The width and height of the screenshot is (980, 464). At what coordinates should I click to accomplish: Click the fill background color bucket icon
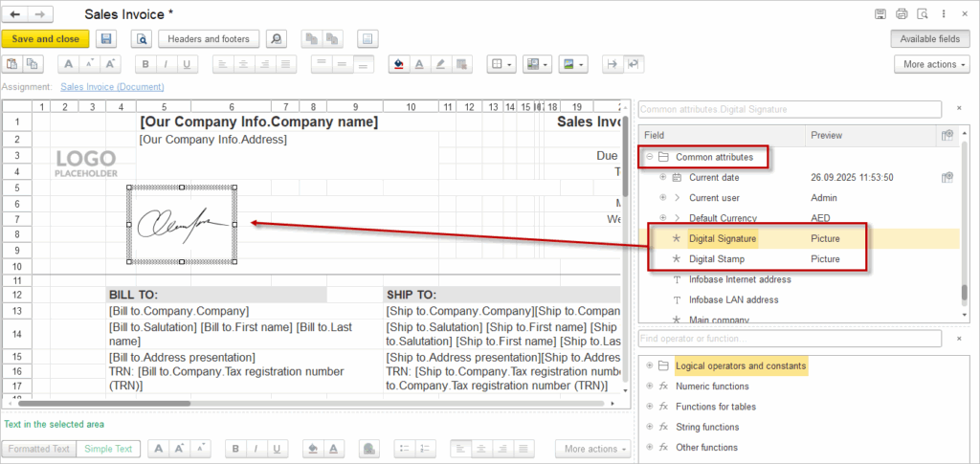pos(398,64)
